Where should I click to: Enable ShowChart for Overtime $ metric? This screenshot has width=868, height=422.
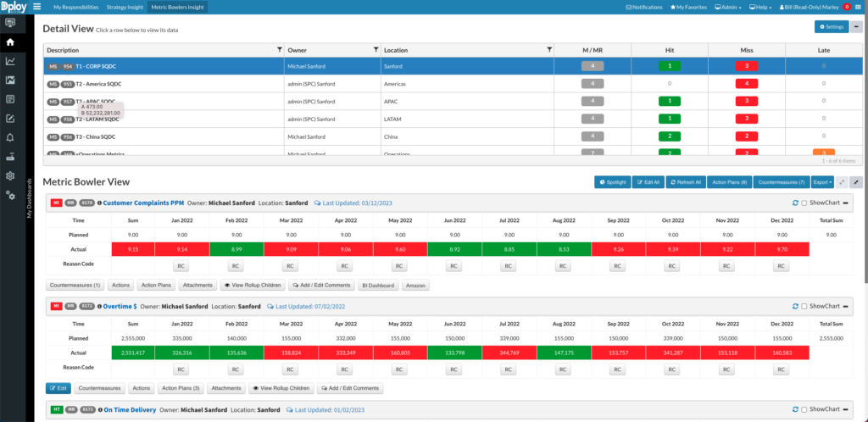point(804,306)
